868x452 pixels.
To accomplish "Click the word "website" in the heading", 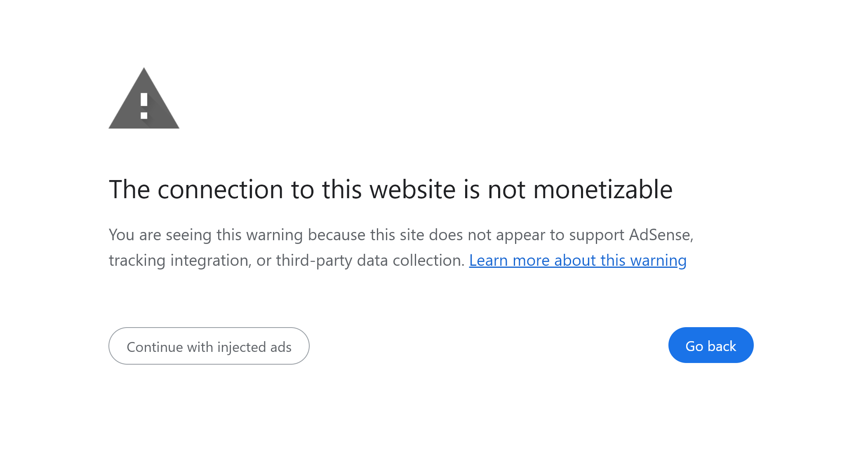I will 412,190.
